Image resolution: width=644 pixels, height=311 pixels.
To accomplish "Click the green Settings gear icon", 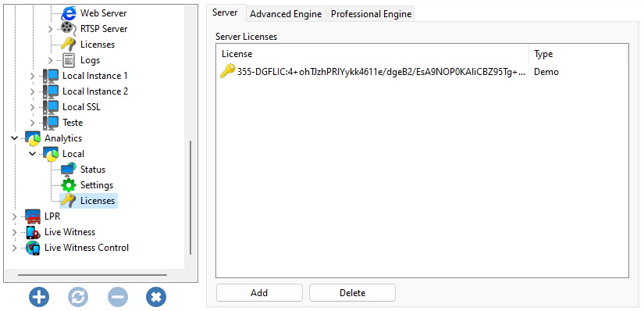I will coord(69,185).
